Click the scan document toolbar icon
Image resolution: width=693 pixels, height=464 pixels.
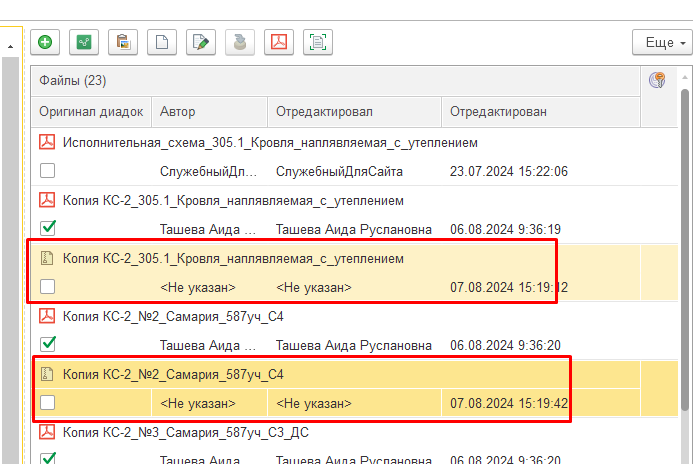[x=318, y=42]
